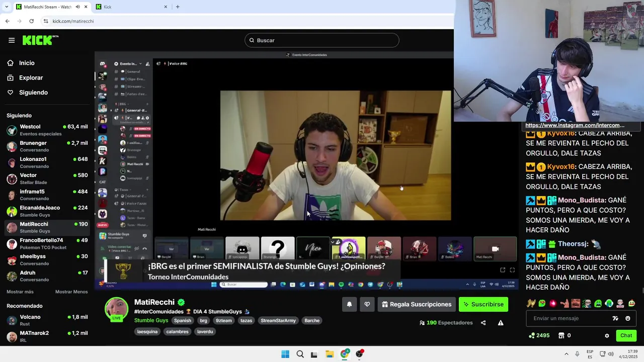Click the share stream icon
Screen dimensions: 644x362
[x=484, y=323]
